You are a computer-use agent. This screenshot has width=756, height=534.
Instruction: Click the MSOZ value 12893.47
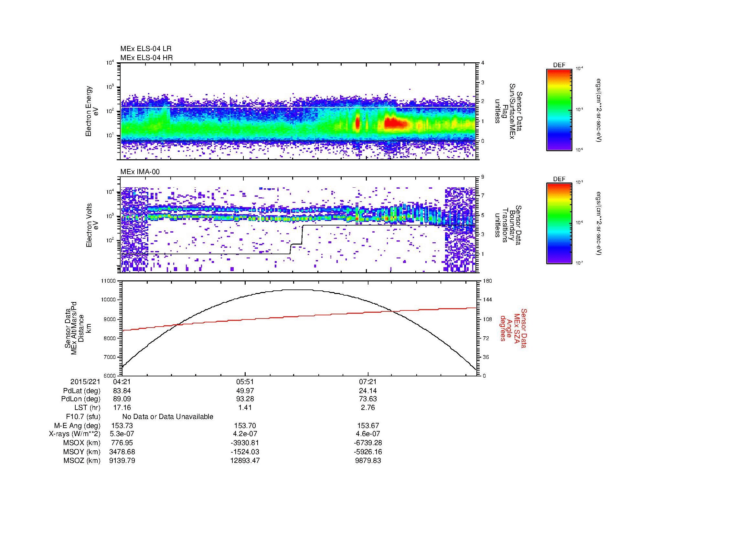pos(245,461)
